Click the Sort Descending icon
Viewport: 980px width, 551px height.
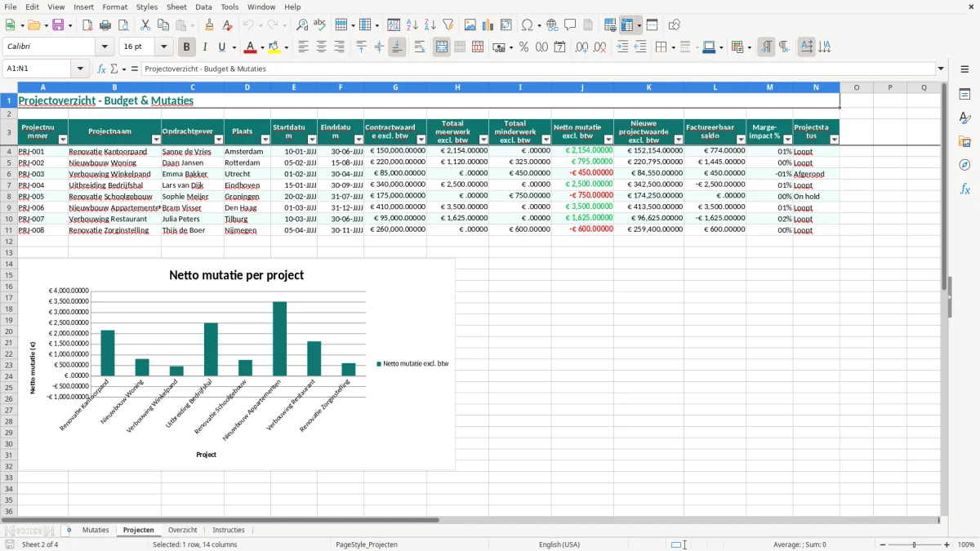pos(430,25)
